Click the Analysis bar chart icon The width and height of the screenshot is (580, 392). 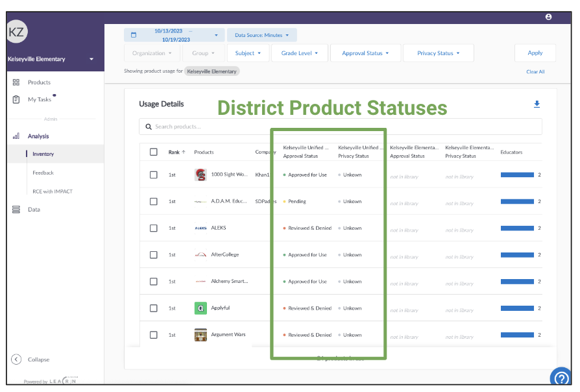pyautogui.click(x=16, y=136)
